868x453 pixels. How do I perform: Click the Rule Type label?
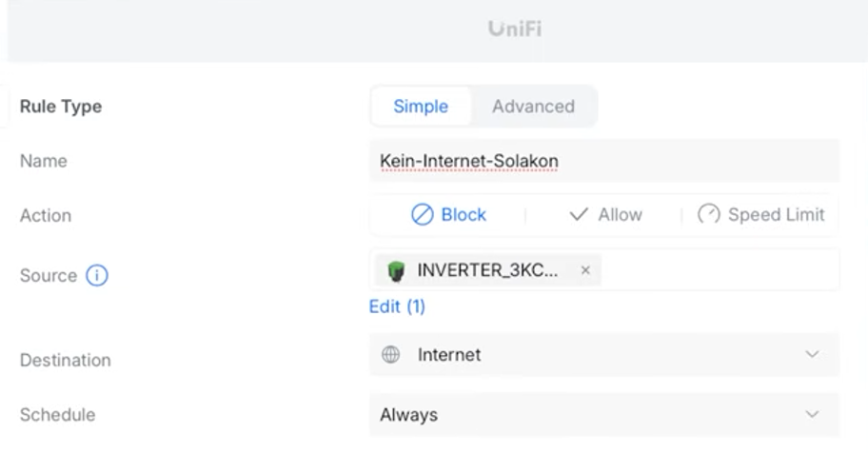61,107
